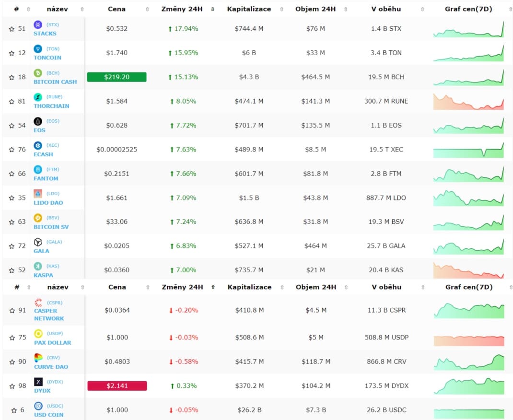The image size is (513, 420).
Task: Sort top table by Kapitalizace arrows
Action: (x=281, y=9)
